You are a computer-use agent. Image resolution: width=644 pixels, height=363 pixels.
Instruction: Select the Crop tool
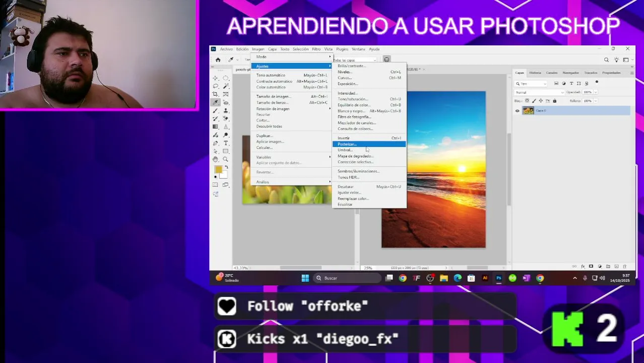(216, 94)
